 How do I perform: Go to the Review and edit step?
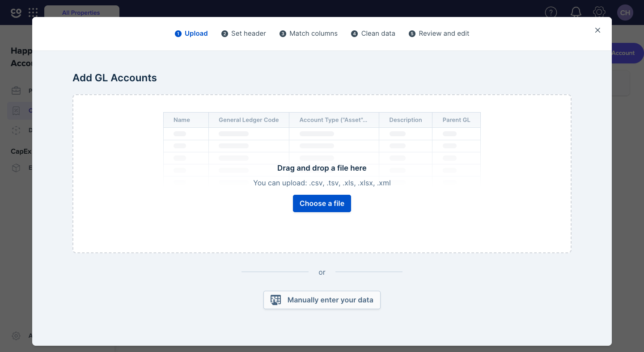439,34
